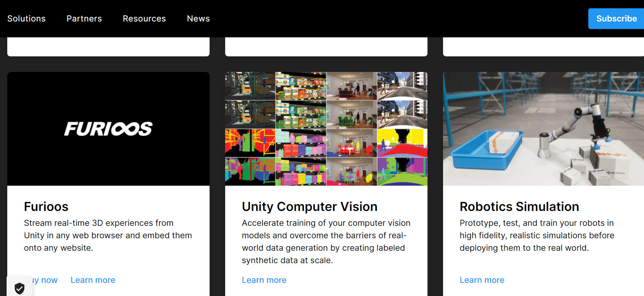Follow Learn more link under Furioos
Screen dimensions: 644x296
coord(93,280)
